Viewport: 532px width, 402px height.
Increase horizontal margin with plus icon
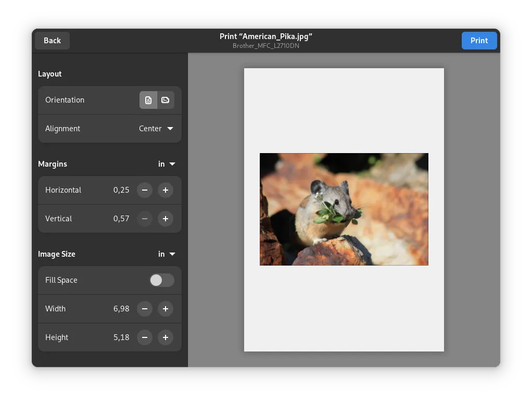[x=166, y=190]
